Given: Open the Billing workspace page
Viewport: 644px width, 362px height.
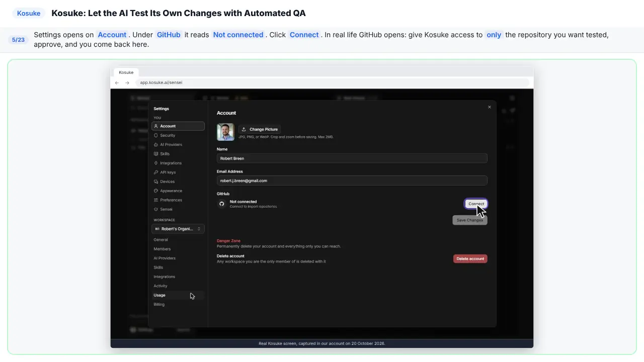Looking at the screenshot, I should pyautogui.click(x=178, y=304).
